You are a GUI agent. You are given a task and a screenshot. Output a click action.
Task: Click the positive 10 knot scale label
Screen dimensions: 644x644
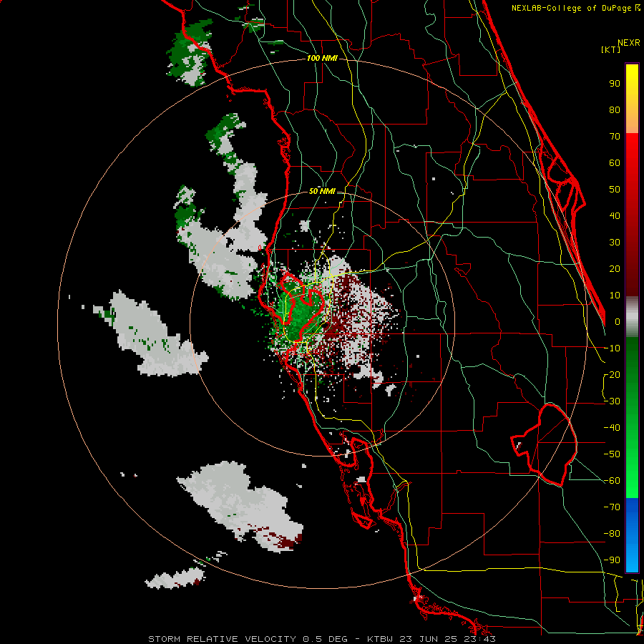tap(615, 296)
